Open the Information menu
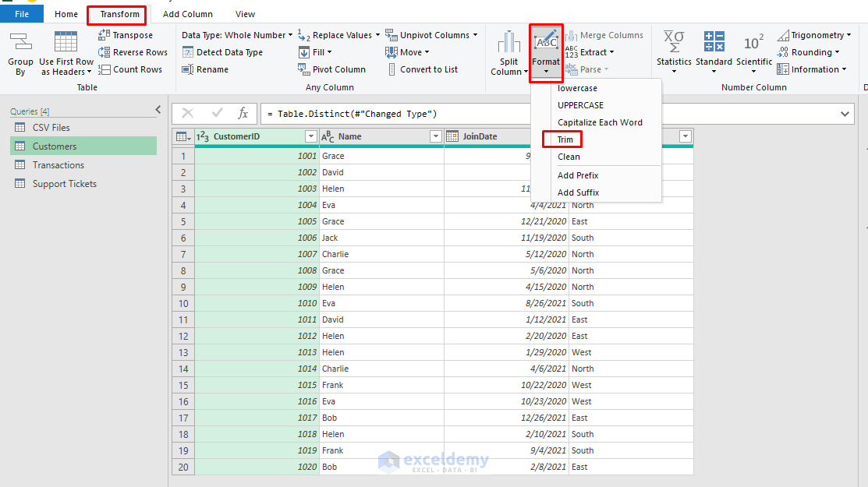This screenshot has width=868, height=487. pyautogui.click(x=812, y=69)
